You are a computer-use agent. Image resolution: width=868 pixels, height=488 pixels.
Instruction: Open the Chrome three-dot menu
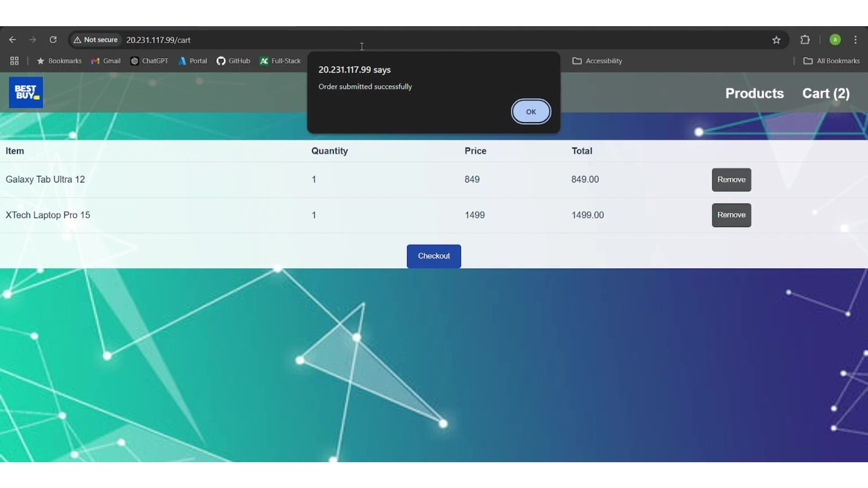[x=855, y=40]
